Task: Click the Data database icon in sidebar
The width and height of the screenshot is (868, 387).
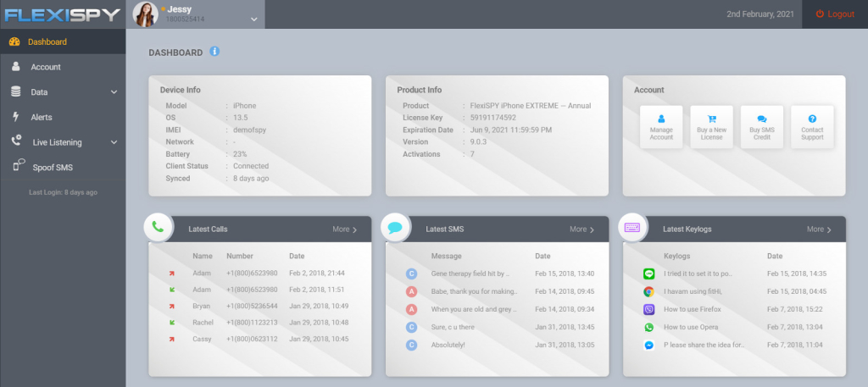Action: (16, 91)
